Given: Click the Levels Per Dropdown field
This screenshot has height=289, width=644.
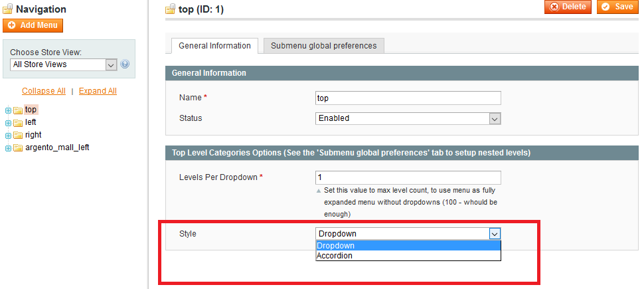Looking at the screenshot, I should coord(408,177).
